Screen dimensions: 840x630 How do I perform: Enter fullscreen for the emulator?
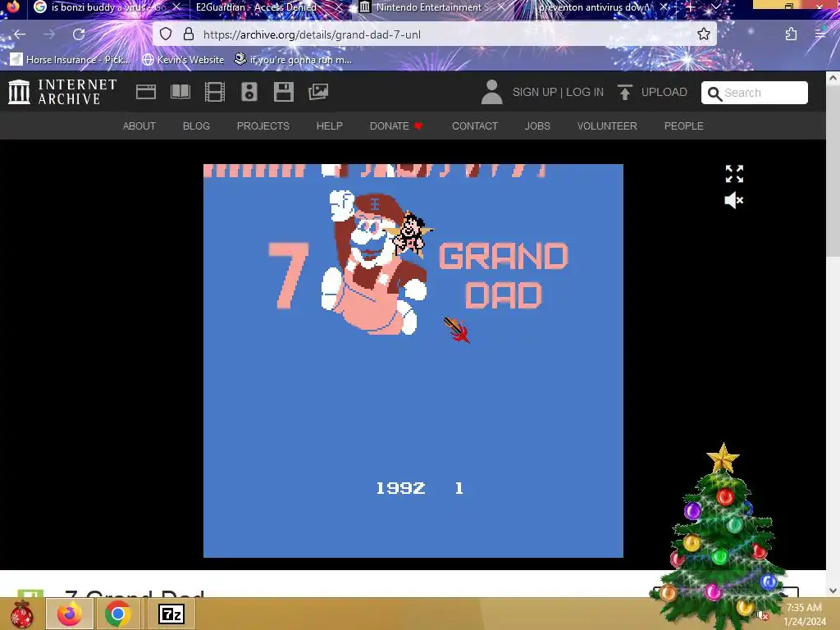pyautogui.click(x=734, y=174)
